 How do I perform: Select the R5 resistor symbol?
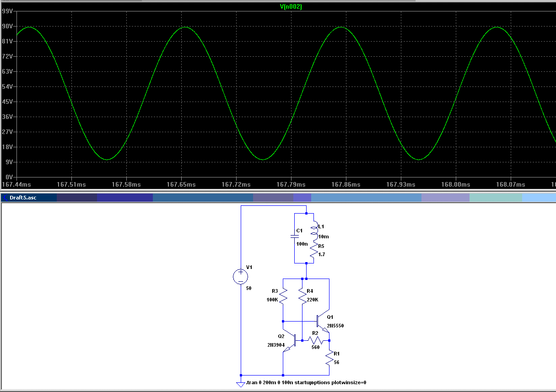tap(314, 250)
